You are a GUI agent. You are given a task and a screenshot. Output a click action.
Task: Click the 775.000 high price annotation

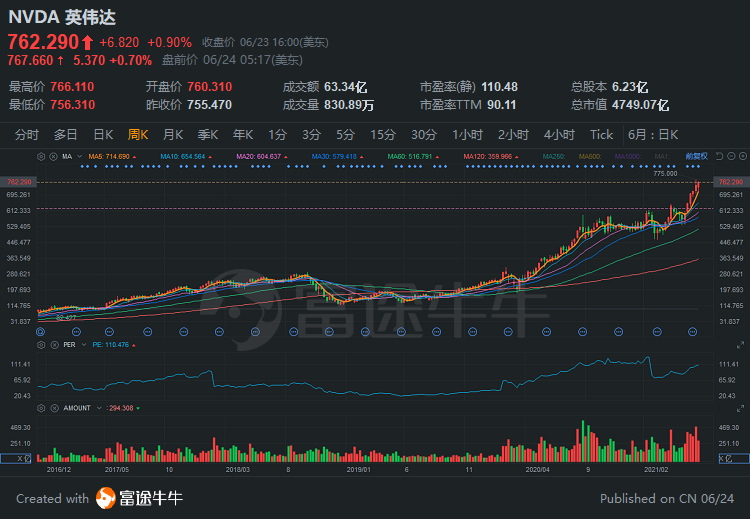click(x=665, y=174)
